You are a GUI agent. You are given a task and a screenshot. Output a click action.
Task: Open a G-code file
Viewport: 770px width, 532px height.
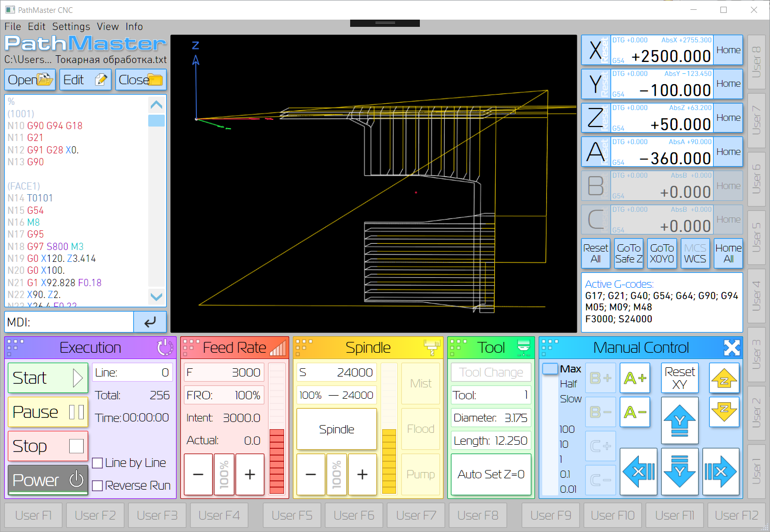[x=30, y=80]
